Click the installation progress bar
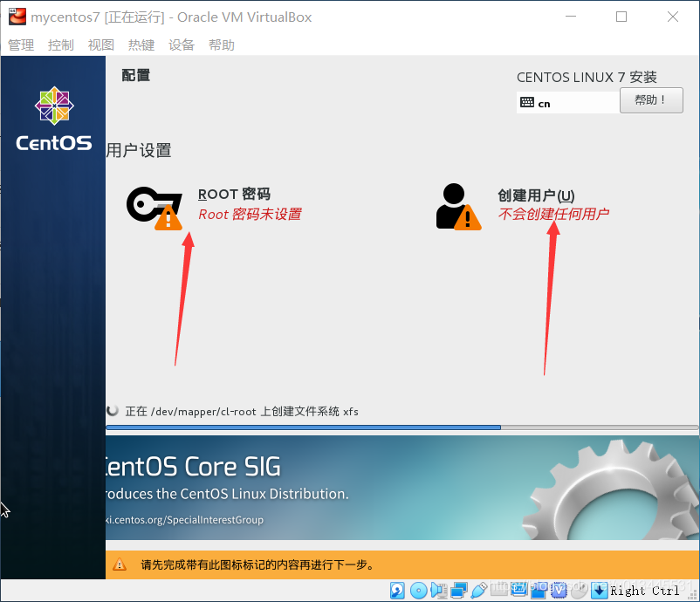The width and height of the screenshot is (700, 602). pos(401,428)
